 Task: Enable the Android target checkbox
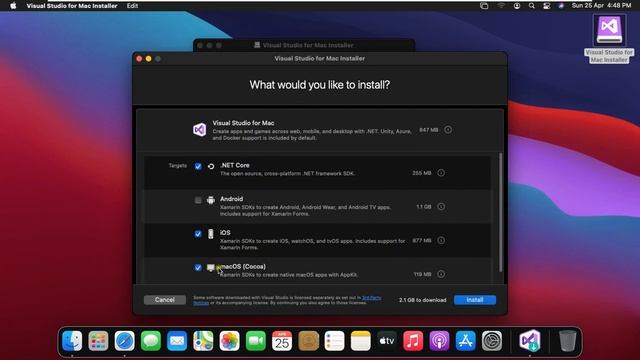(198, 200)
